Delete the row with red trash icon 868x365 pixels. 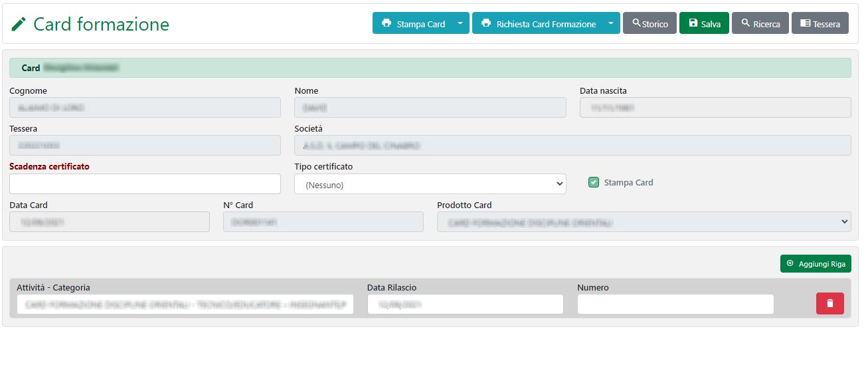pyautogui.click(x=829, y=303)
